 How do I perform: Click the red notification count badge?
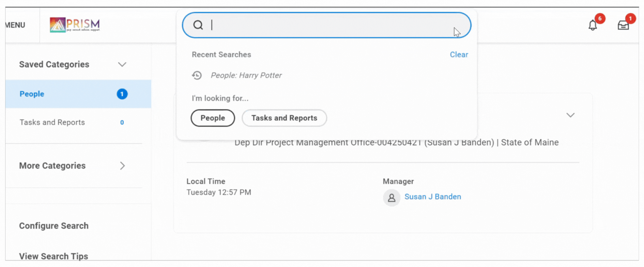pyautogui.click(x=600, y=18)
